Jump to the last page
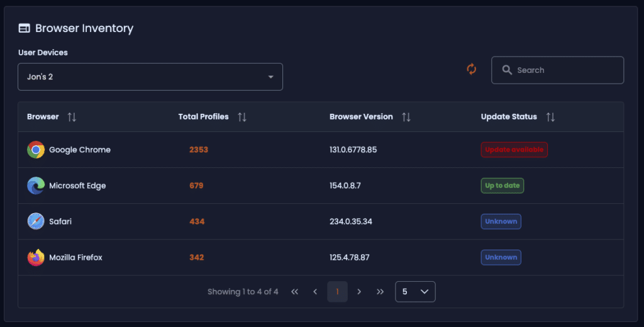644x327 pixels. click(380, 292)
